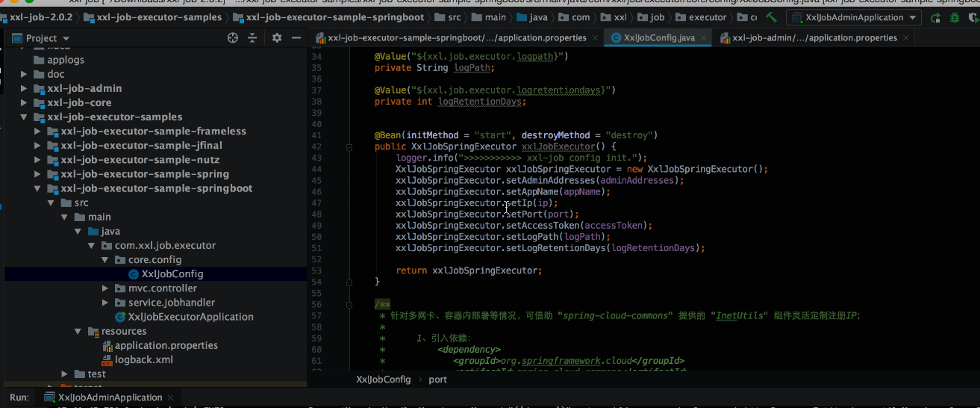Click xxlJobExecutor method name at line 42
This screenshot has height=408, width=980.
(558, 146)
